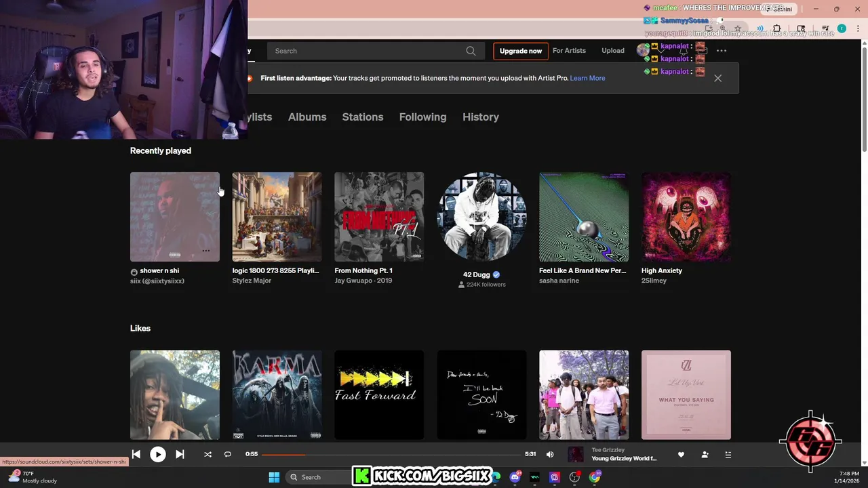Switch to the Following tab

click(422, 117)
